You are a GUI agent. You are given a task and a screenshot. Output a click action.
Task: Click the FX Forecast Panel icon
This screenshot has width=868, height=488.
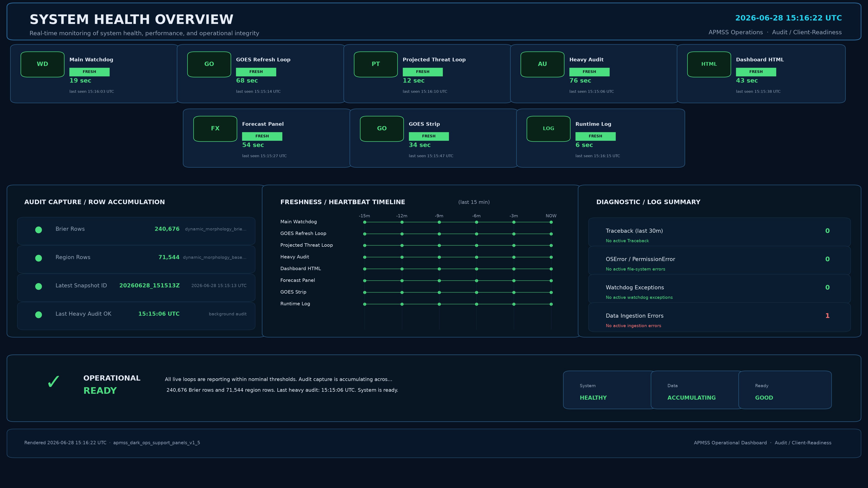point(215,129)
